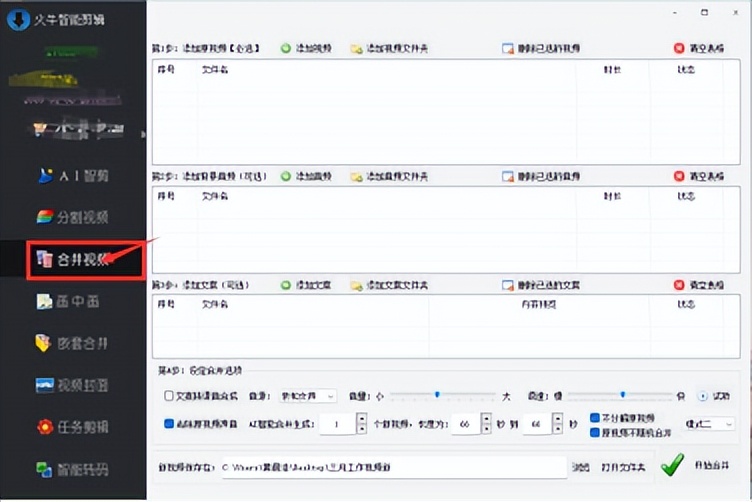Viewport: 752px width, 502px height.
Task: Open the 视频封面 video cover module
Action: click(x=72, y=385)
